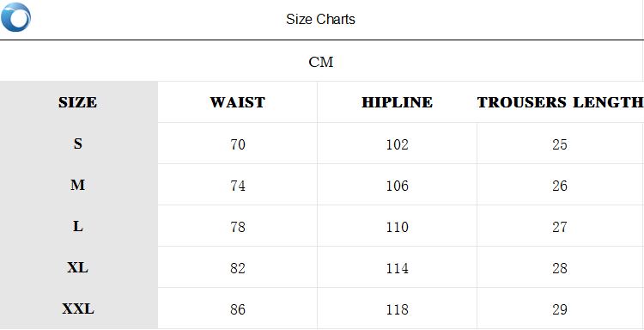Select the XL size row label

77,268
